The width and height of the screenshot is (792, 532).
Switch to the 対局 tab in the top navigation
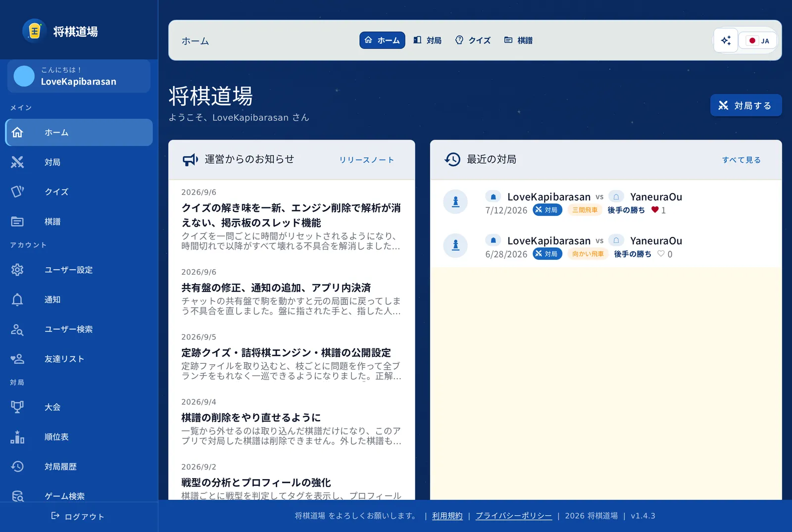(x=428, y=41)
